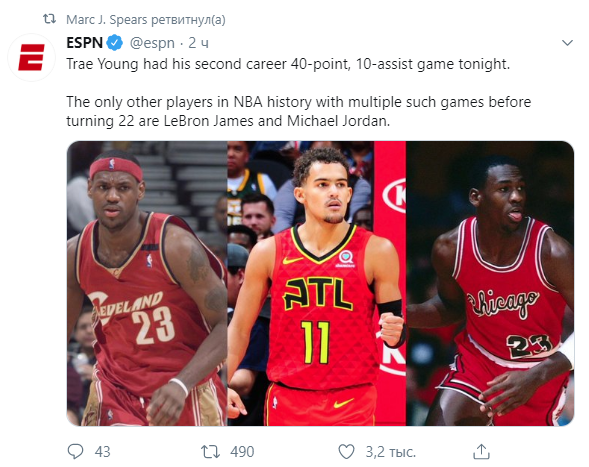
Task: Open the Cleveland 23 jersey photo
Action: (147, 283)
